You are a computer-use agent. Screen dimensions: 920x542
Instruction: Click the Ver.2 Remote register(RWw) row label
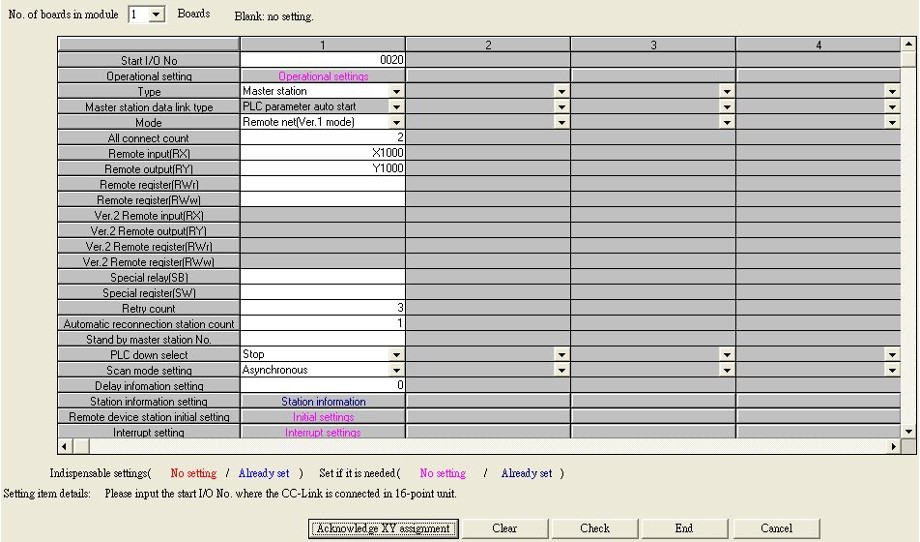click(148, 262)
